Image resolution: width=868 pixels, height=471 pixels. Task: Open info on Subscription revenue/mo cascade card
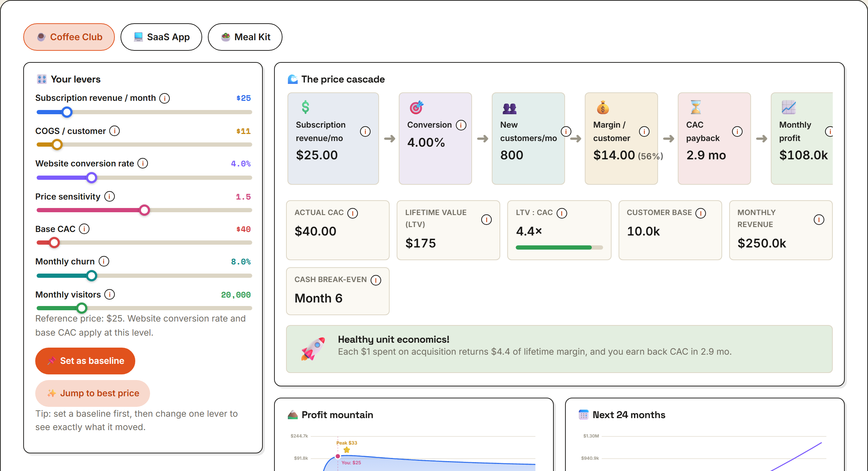pos(365,132)
